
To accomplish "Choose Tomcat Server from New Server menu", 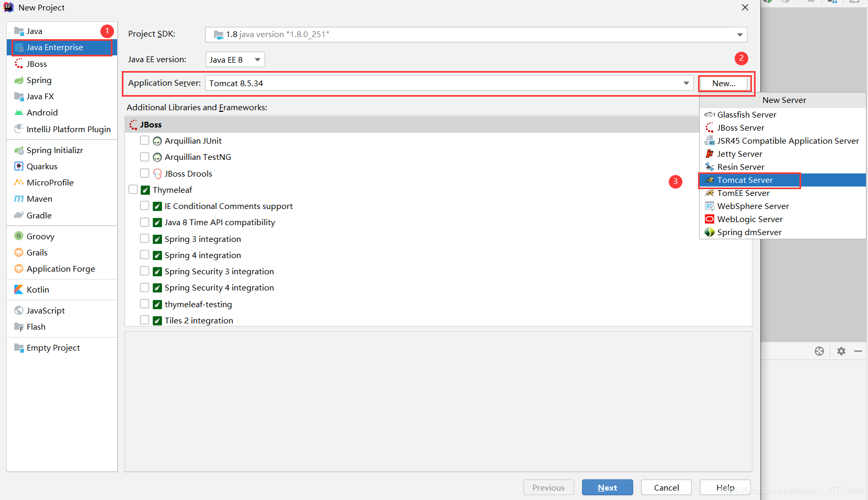I will [x=782, y=180].
